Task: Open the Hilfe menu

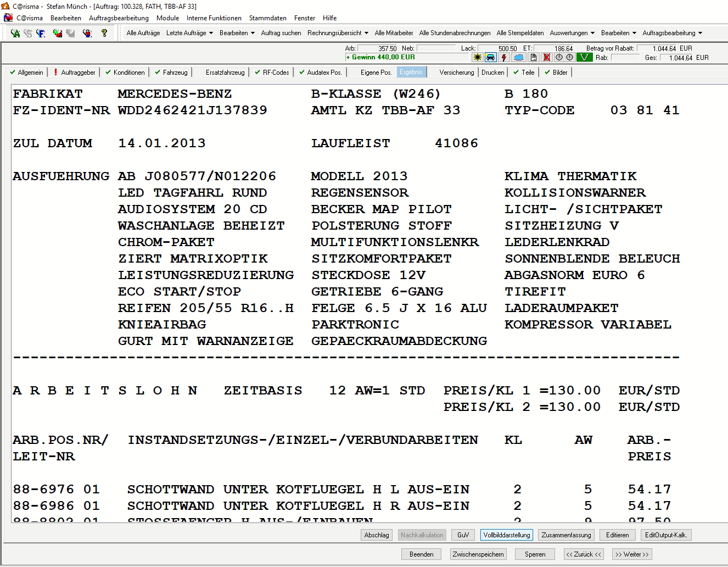Action: tap(329, 18)
